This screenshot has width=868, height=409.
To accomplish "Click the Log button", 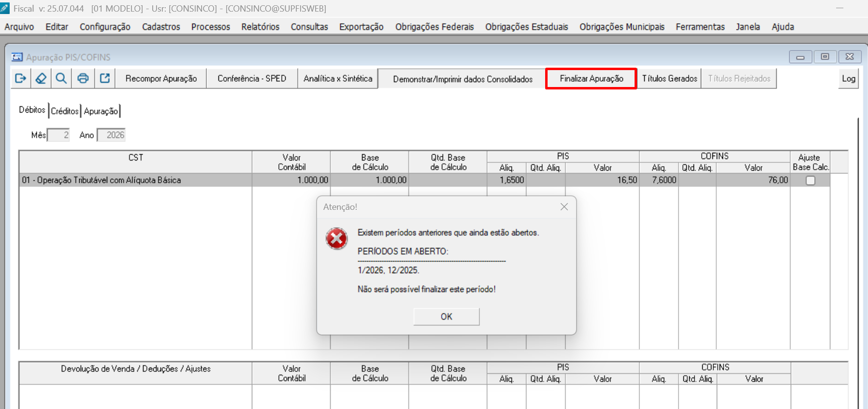I will [x=849, y=78].
